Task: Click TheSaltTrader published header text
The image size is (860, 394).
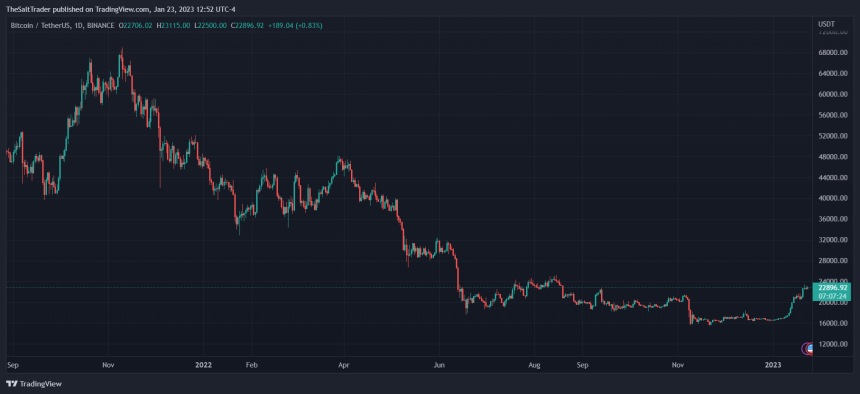Action: click(x=122, y=9)
